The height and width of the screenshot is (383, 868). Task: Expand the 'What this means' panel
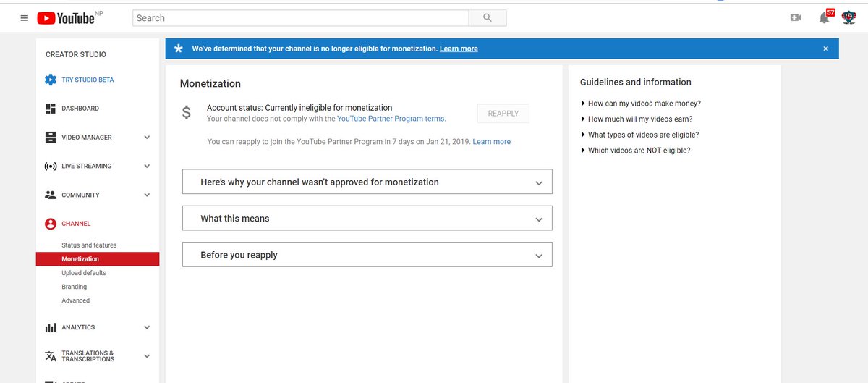[367, 218]
